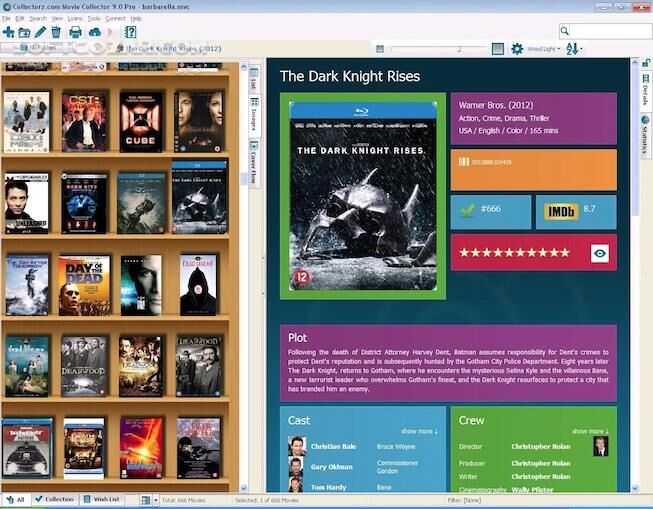This screenshot has height=509, width=653.
Task: Click the add folder toolbar icon
Action: tap(24, 32)
